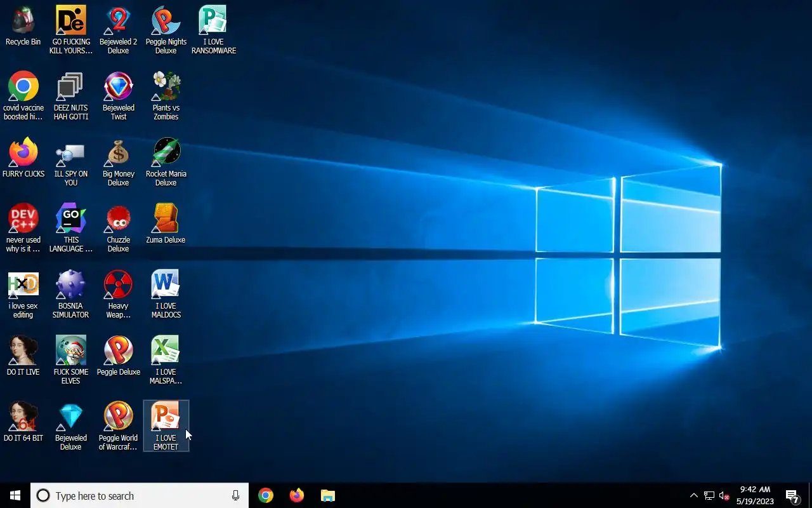Open File Explorer from the taskbar

point(327,495)
